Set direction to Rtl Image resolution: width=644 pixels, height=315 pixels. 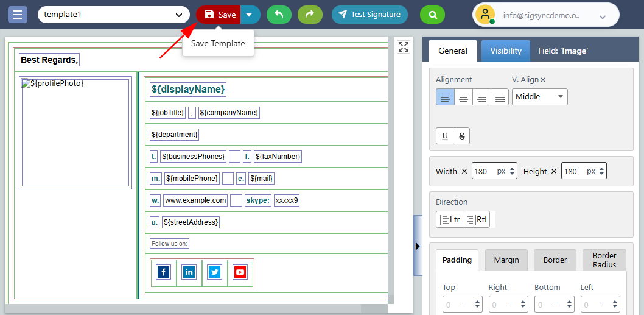click(x=477, y=219)
